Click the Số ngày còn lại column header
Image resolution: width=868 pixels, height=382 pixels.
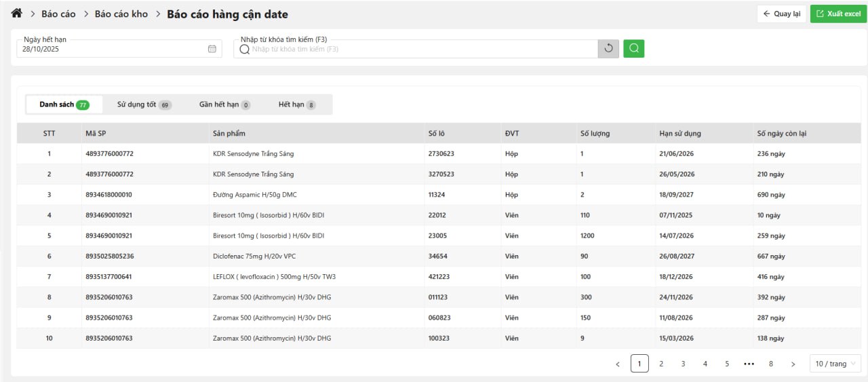coord(781,133)
